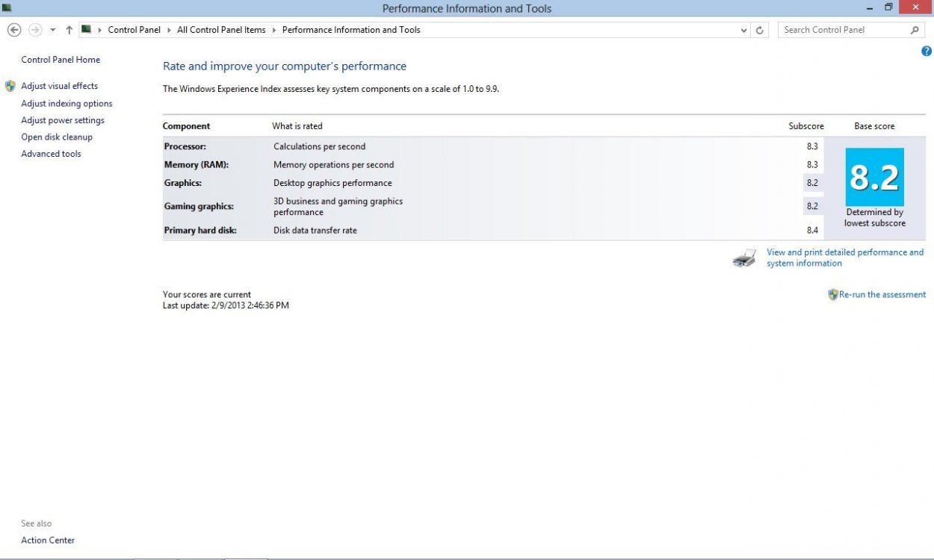Open the address bar history dropdown
Screen dimensions: 934x560
point(743,31)
